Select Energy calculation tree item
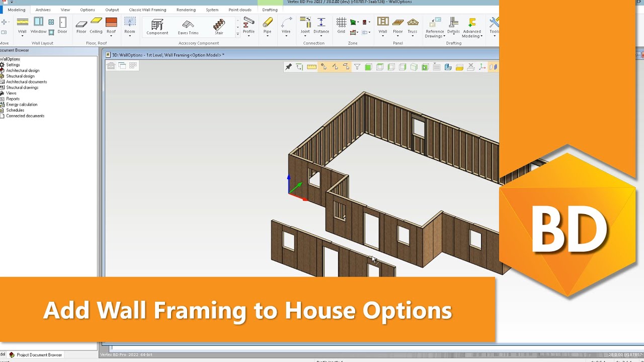This screenshot has height=362, width=644. [22, 105]
